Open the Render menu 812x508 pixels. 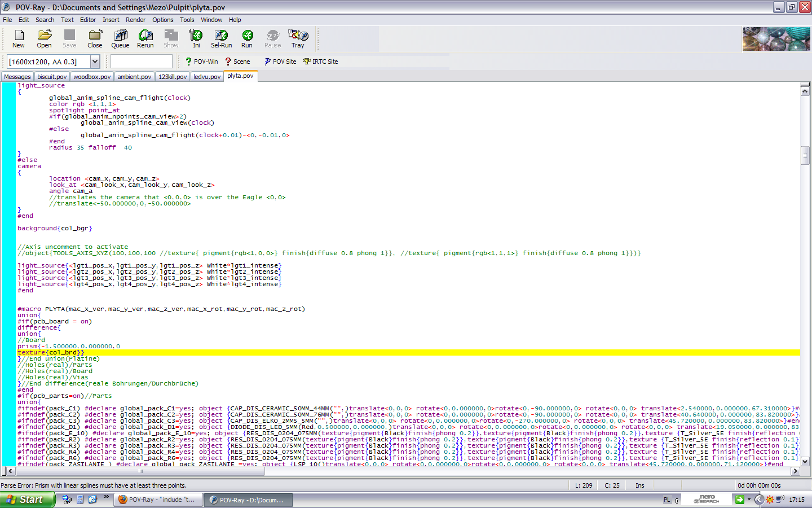(x=135, y=20)
